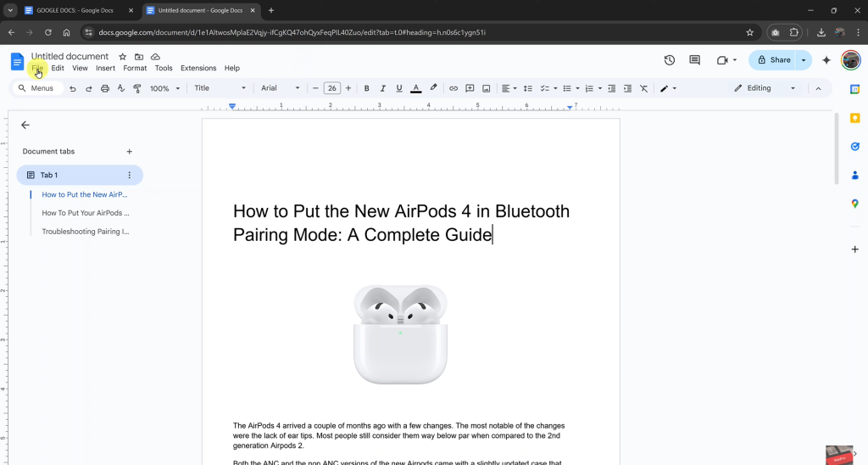Open Google Calendar side panel icon
The image size is (868, 465).
click(854, 89)
